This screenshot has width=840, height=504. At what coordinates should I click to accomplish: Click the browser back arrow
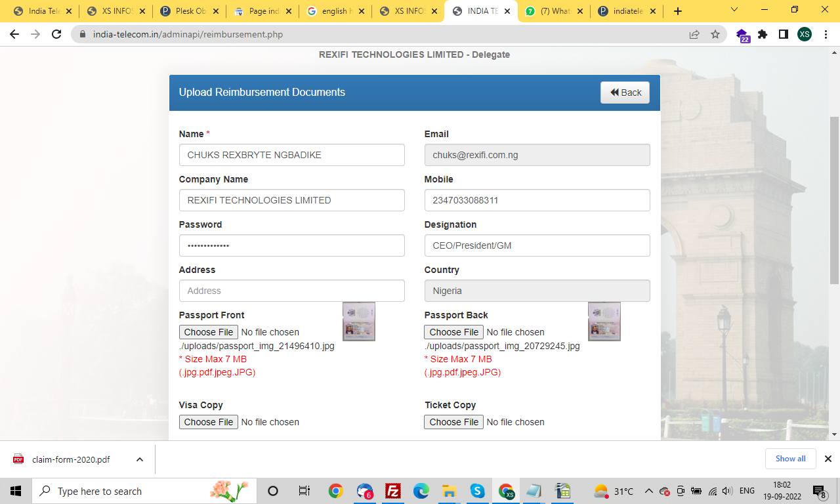point(14,34)
